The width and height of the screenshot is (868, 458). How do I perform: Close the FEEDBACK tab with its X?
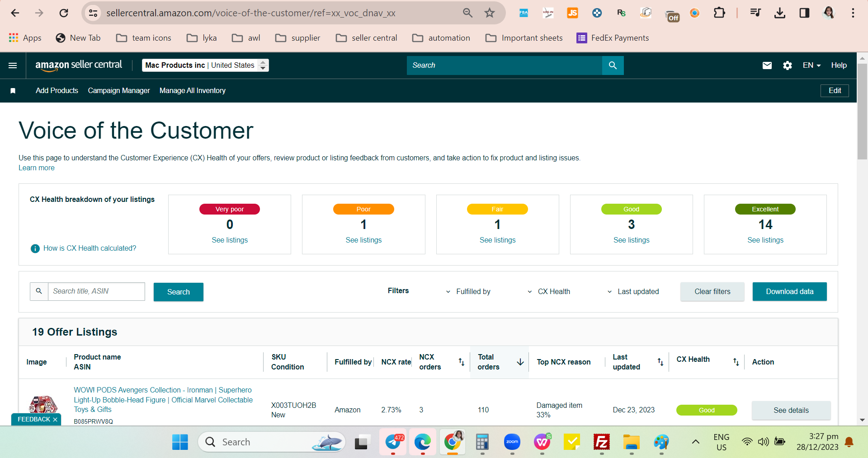pyautogui.click(x=55, y=420)
